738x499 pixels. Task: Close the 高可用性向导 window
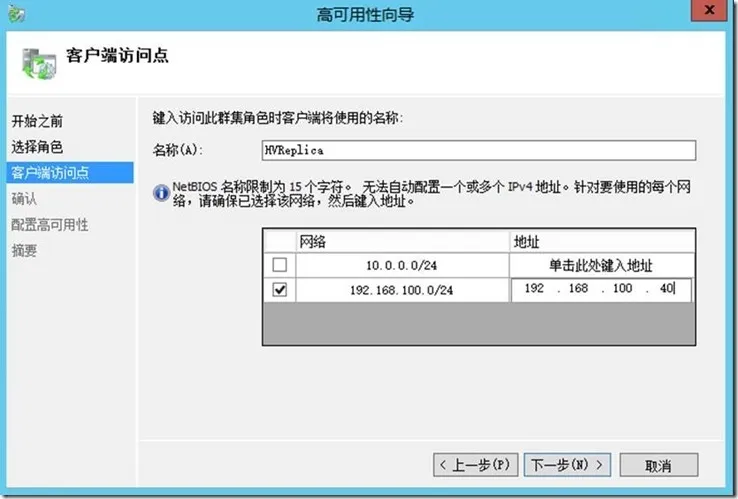(709, 10)
